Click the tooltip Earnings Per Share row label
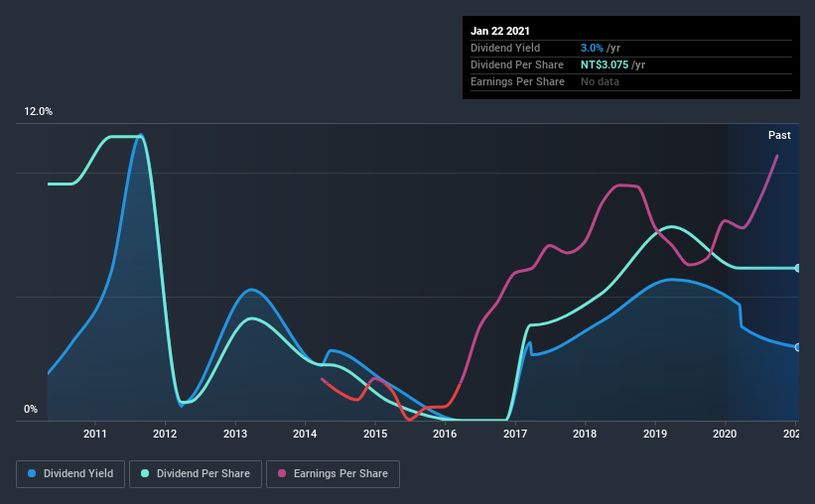 coord(517,81)
